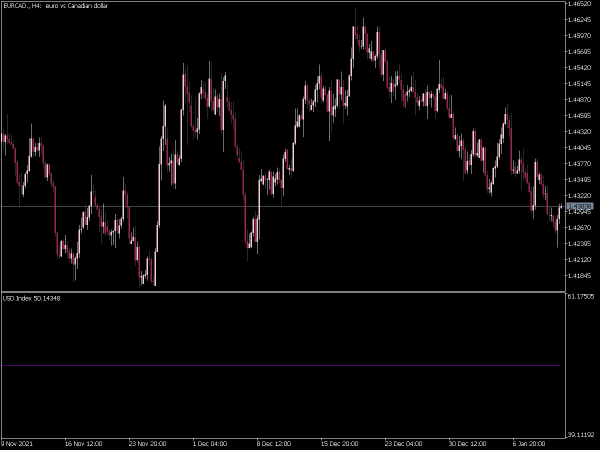Click the 23 Dec 04:00 time label
600x450 pixels.
404,444
